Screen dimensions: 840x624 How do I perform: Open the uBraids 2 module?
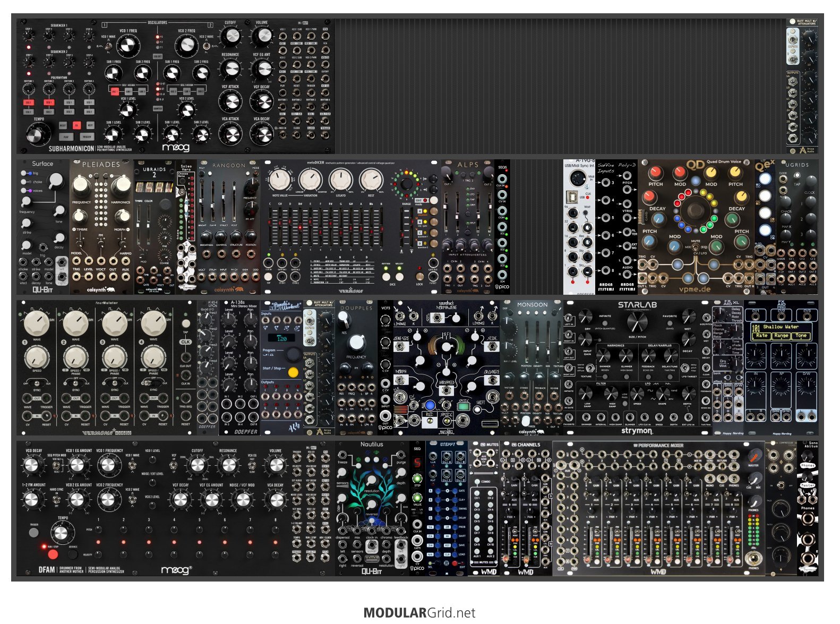(155, 227)
